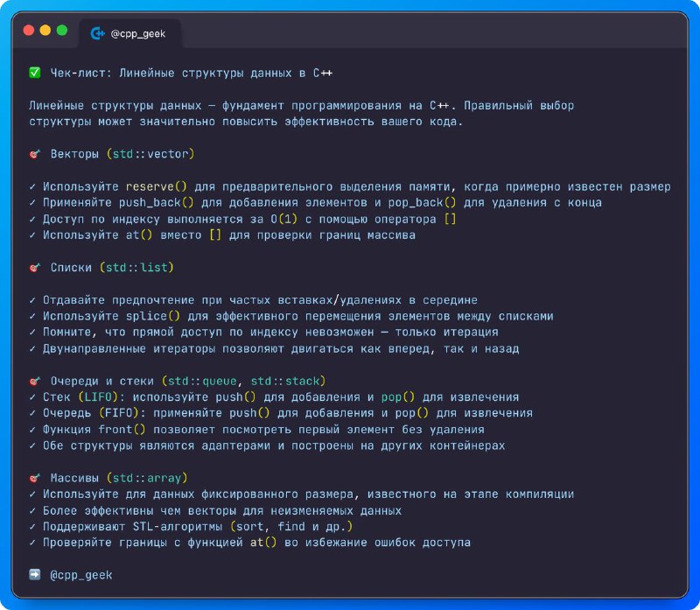The height and width of the screenshot is (610, 700).
Task: Click the checkmark before 'Стек (LIFO)'
Action: pyautogui.click(x=32, y=397)
